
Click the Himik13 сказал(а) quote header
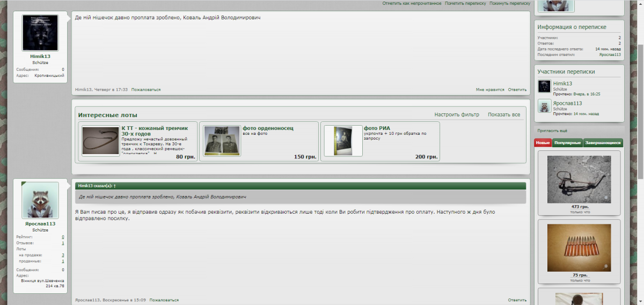(301, 186)
